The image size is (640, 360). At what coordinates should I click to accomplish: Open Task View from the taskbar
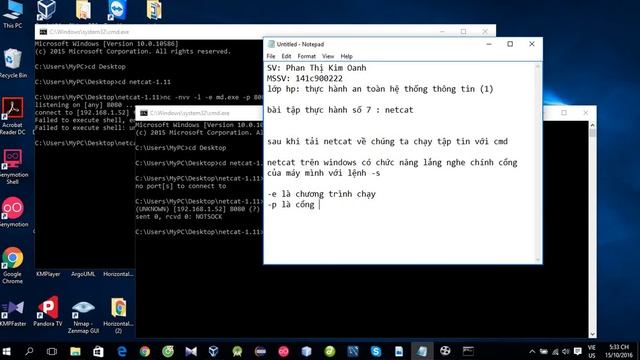pos(52,351)
